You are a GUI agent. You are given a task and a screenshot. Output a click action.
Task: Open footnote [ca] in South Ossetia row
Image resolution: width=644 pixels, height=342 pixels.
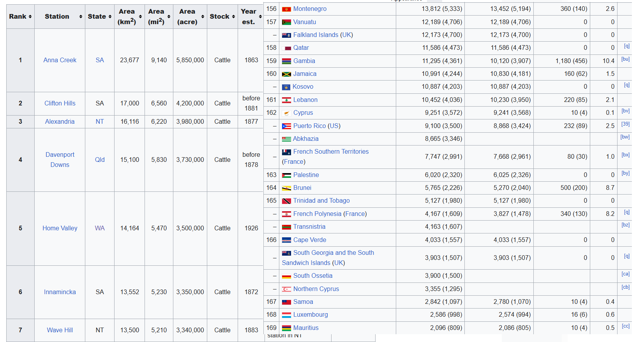tap(625, 274)
